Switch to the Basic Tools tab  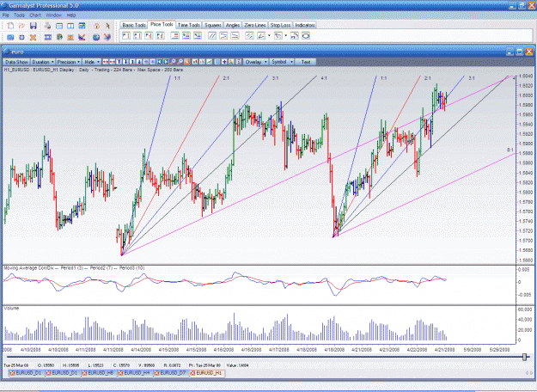pyautogui.click(x=134, y=25)
